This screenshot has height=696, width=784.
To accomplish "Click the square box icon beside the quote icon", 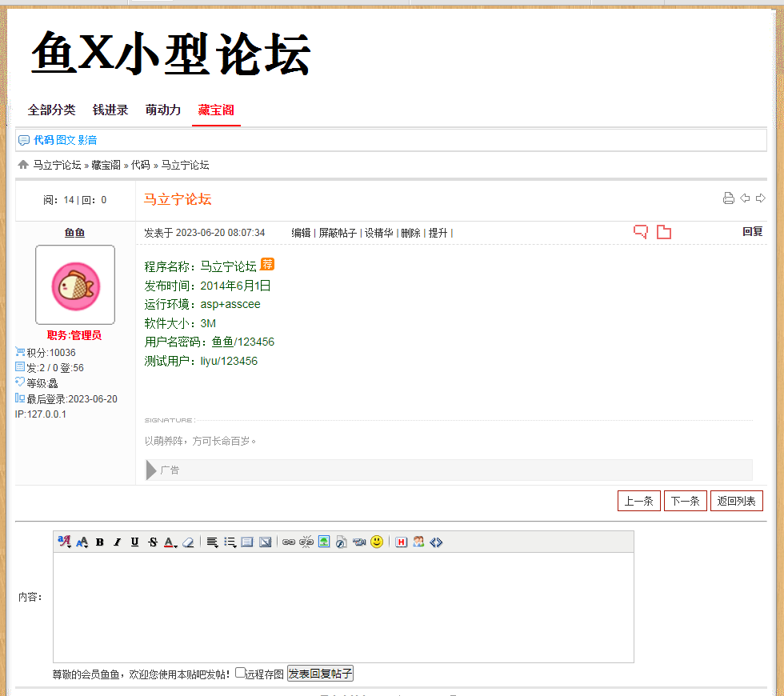I will pyautogui.click(x=266, y=542).
